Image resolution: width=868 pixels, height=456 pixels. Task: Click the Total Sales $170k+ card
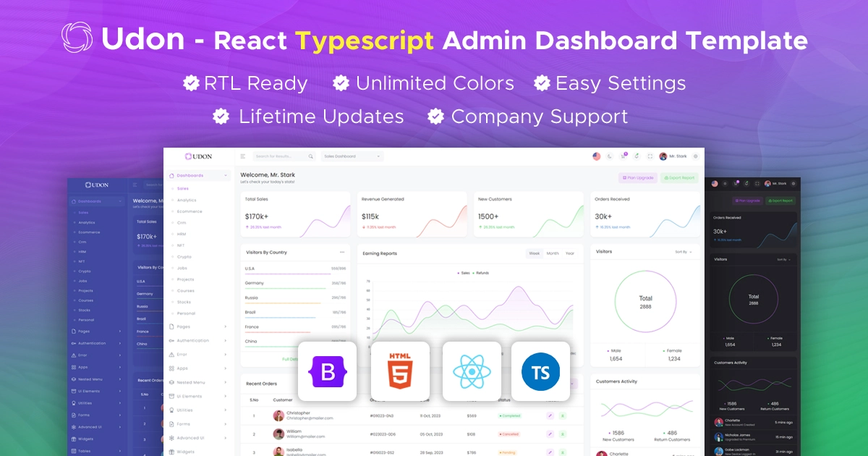(295, 214)
